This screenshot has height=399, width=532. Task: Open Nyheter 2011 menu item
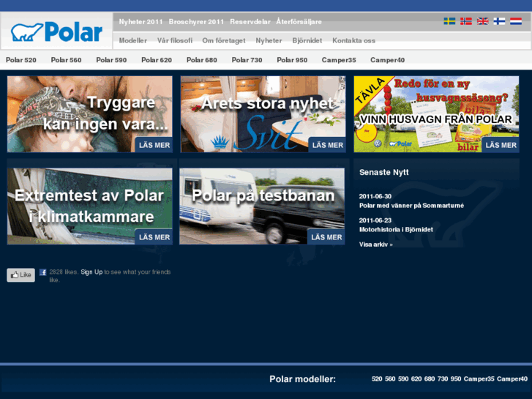tap(141, 22)
